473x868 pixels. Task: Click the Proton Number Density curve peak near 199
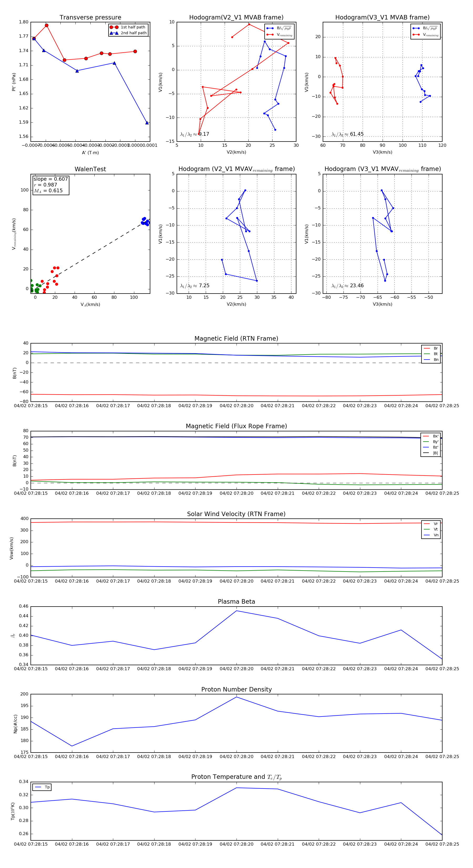236,697
